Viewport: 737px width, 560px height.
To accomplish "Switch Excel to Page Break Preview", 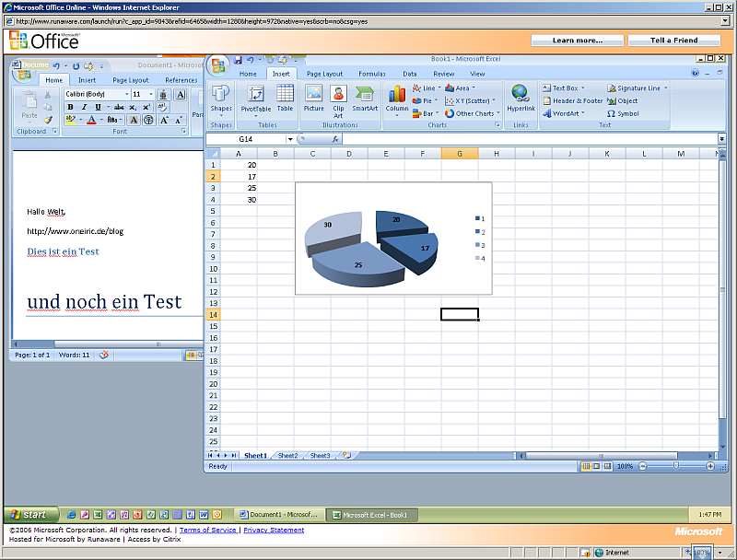I will 607,466.
